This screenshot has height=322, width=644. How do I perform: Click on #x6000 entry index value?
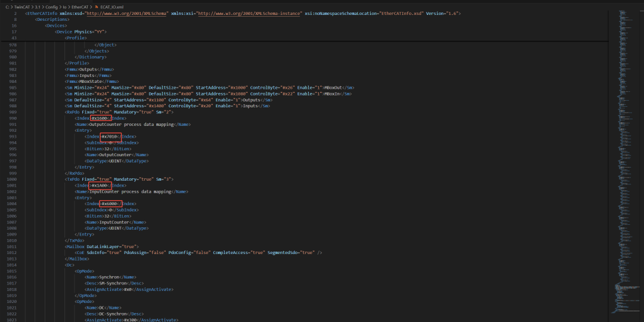(110, 204)
